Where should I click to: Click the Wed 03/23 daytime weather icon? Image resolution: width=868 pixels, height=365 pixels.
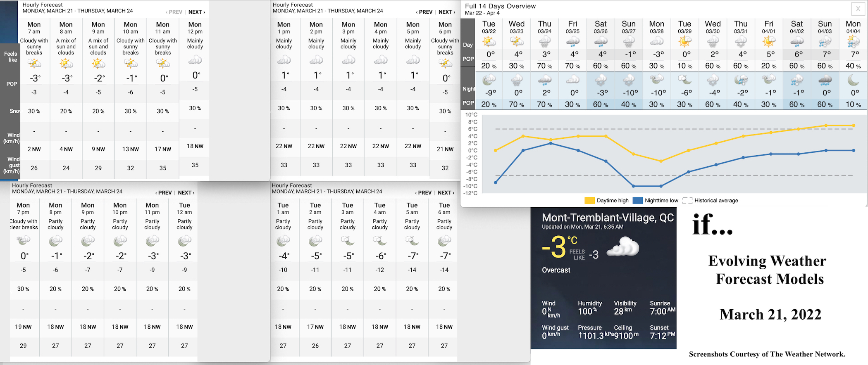(x=517, y=42)
